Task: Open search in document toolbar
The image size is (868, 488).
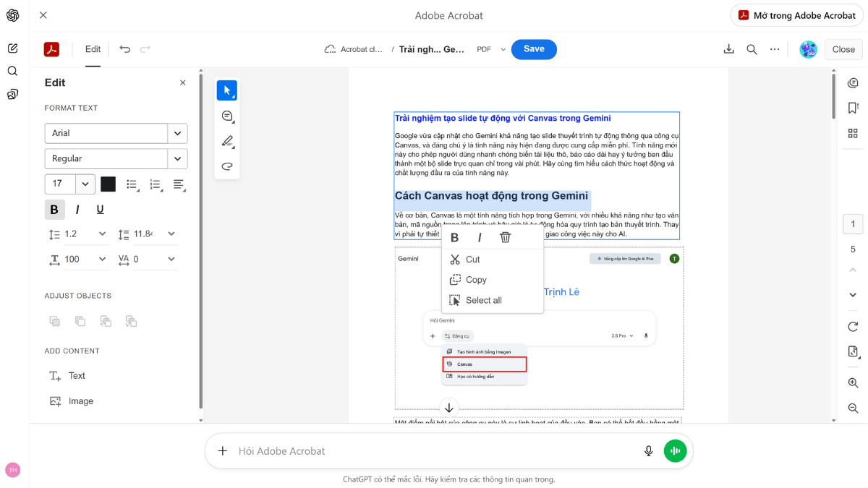Action: [x=752, y=49]
